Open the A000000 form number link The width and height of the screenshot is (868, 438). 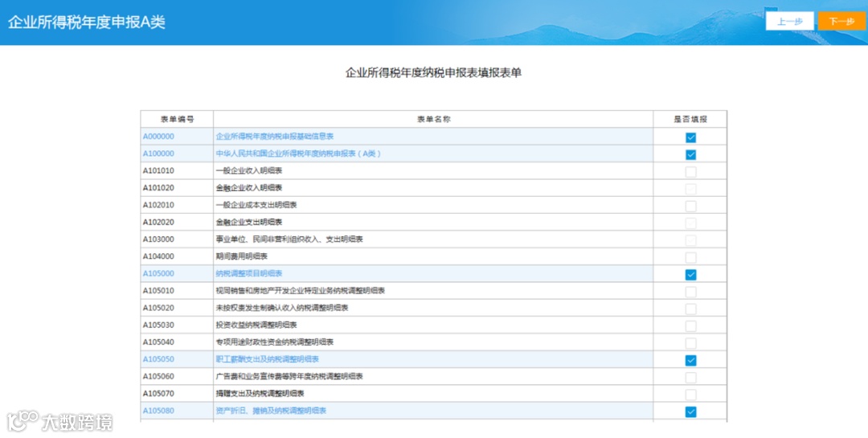click(x=158, y=136)
